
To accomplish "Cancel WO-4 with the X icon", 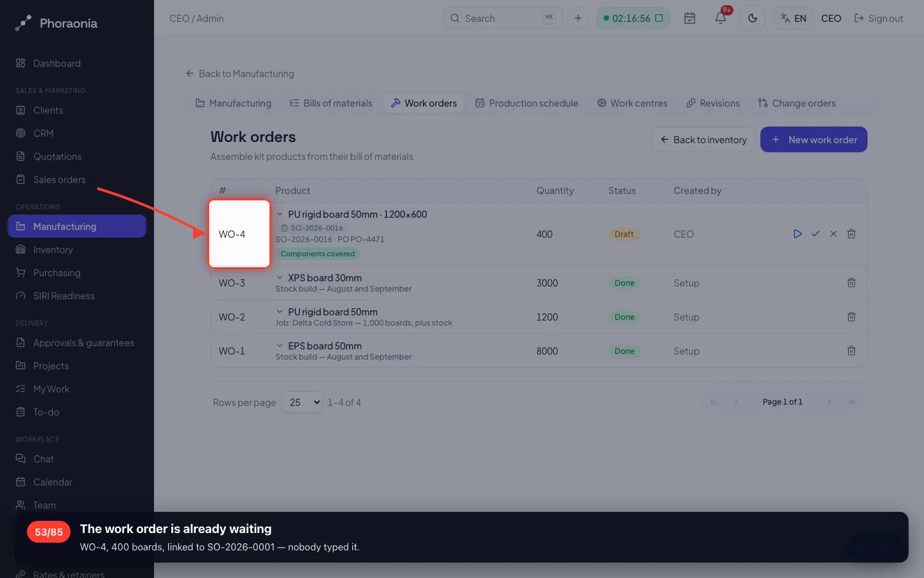I will tap(834, 234).
